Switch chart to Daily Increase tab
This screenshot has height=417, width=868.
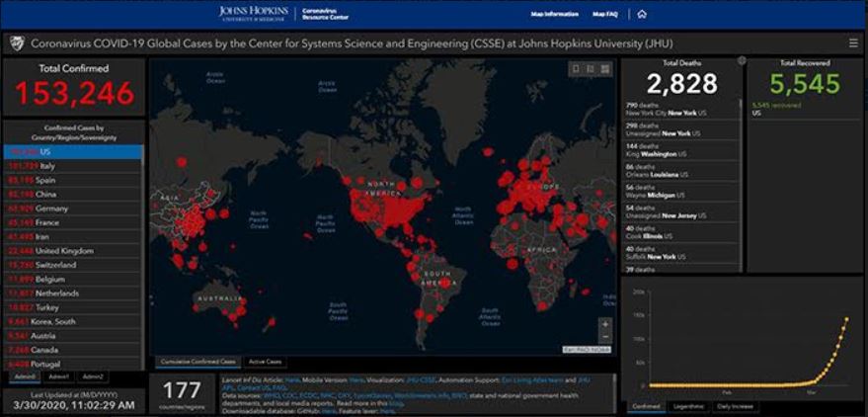pos(733,406)
